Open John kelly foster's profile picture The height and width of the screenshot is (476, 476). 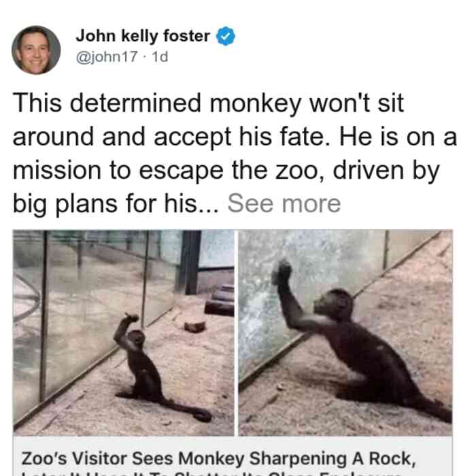(x=36, y=50)
